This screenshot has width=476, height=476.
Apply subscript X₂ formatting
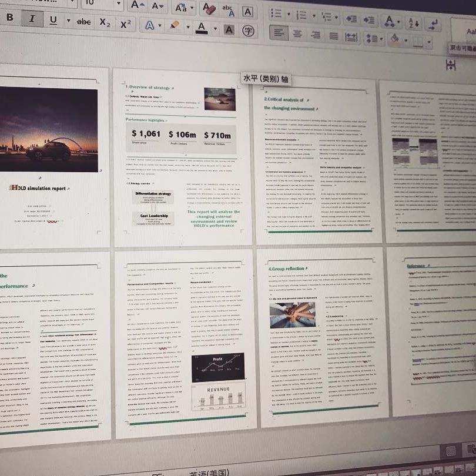(105, 22)
